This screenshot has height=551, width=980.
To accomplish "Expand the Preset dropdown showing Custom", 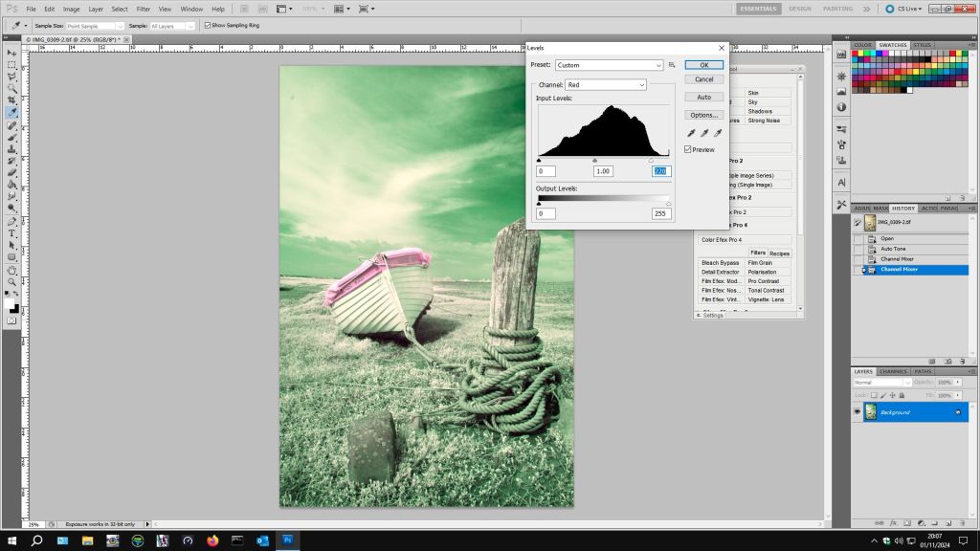I will click(x=610, y=65).
